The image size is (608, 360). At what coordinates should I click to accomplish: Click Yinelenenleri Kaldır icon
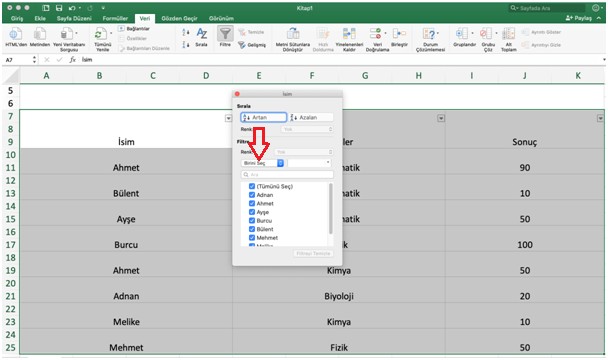(x=349, y=35)
